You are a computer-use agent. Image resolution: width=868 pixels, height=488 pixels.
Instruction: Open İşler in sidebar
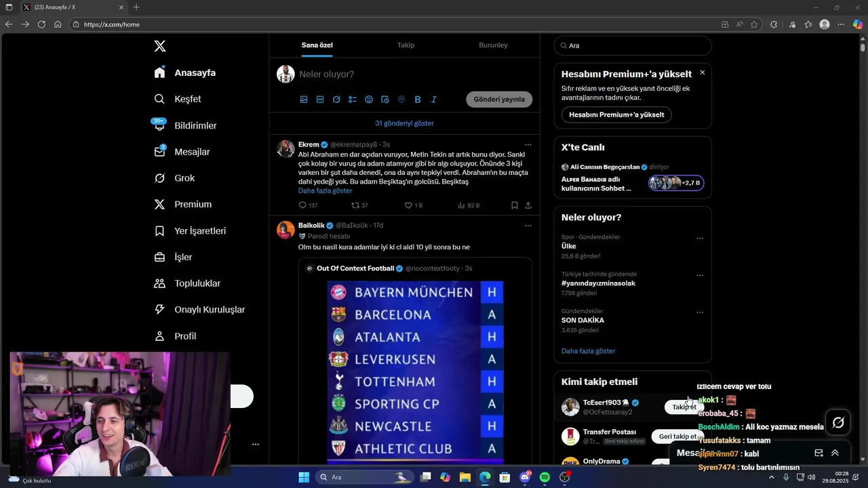174,257
